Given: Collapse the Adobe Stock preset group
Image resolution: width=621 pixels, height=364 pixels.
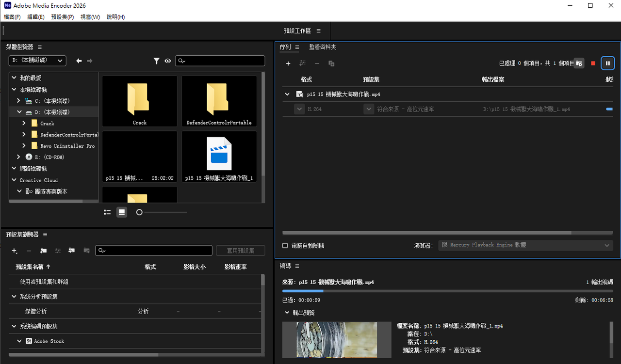Looking at the screenshot, I should [x=19, y=341].
